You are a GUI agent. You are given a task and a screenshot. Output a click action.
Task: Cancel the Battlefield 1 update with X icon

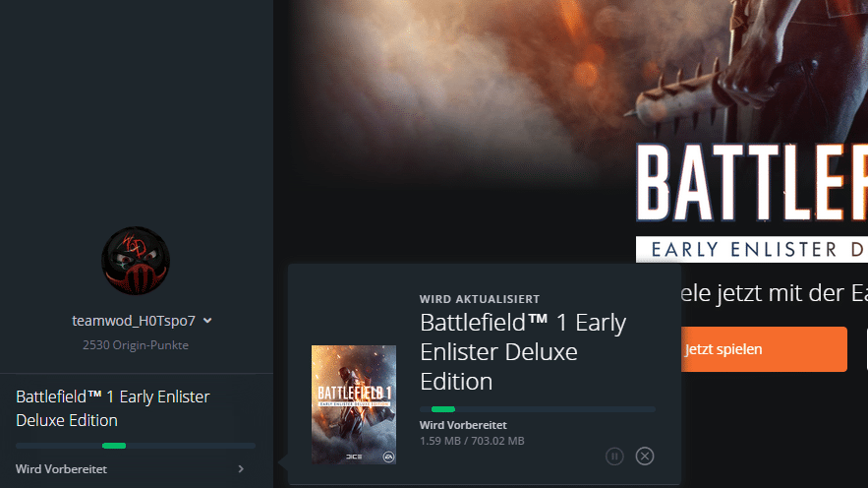(x=644, y=457)
